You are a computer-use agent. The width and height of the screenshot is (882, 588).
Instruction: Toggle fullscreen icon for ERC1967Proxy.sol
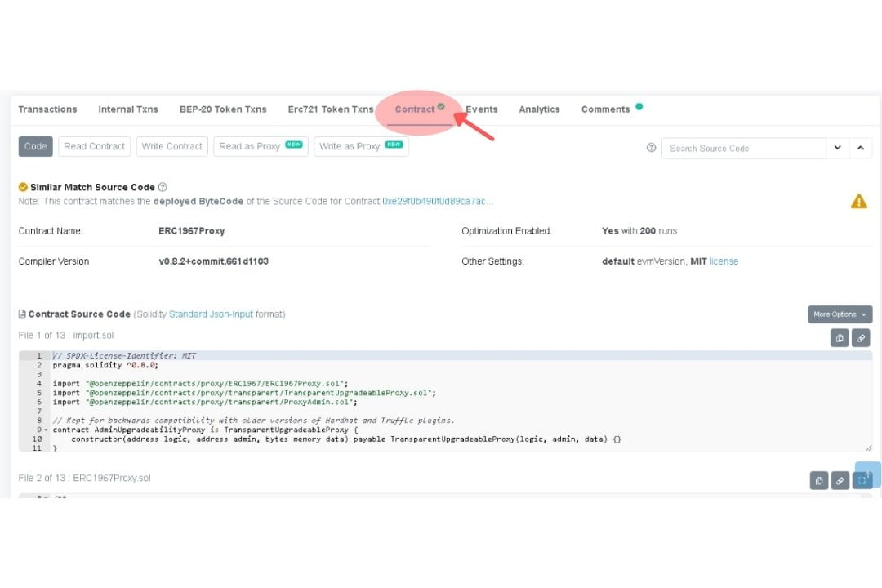(862, 480)
